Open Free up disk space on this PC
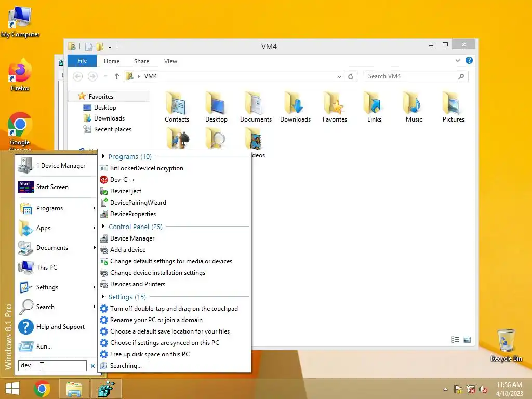Image resolution: width=532 pixels, height=399 pixels. 175,354
